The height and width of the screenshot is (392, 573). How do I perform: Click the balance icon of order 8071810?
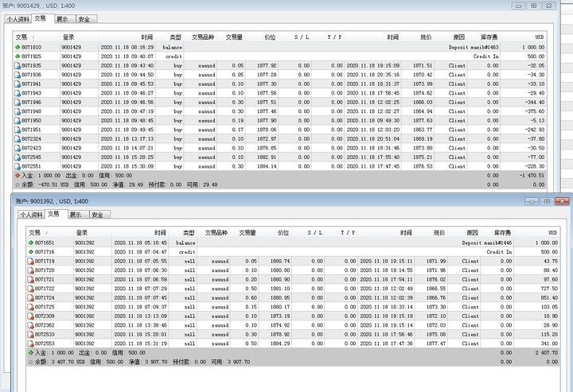click(x=18, y=47)
